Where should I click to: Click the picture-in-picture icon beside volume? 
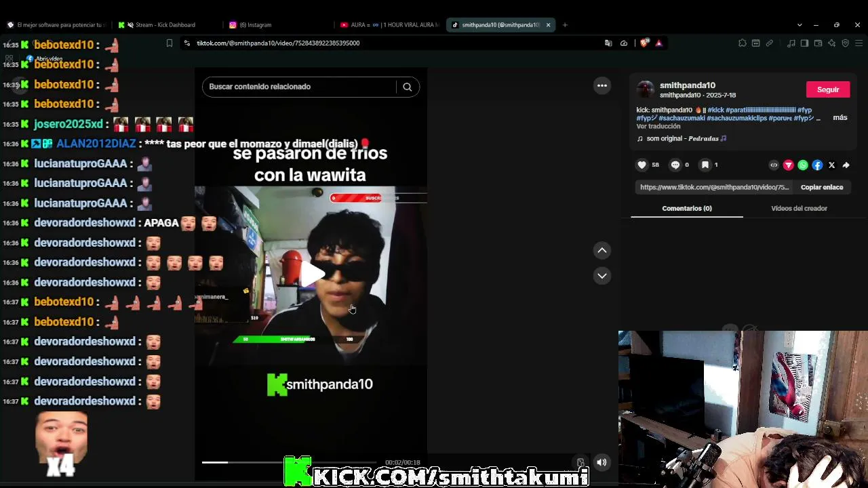tap(580, 462)
